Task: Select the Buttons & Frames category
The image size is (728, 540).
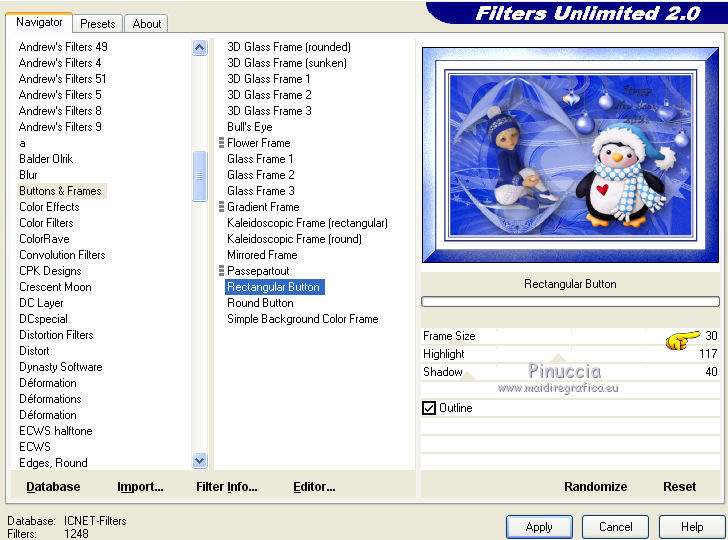Action: [x=62, y=191]
